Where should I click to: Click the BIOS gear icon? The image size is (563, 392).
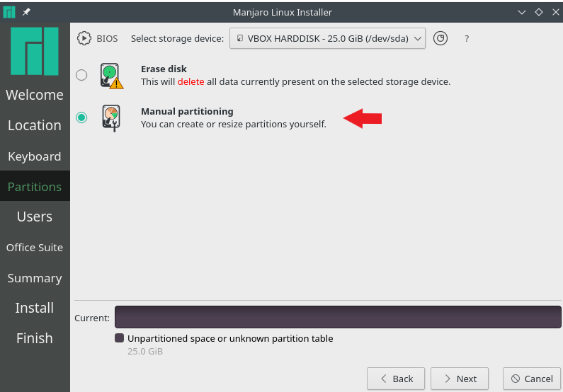pyautogui.click(x=84, y=38)
